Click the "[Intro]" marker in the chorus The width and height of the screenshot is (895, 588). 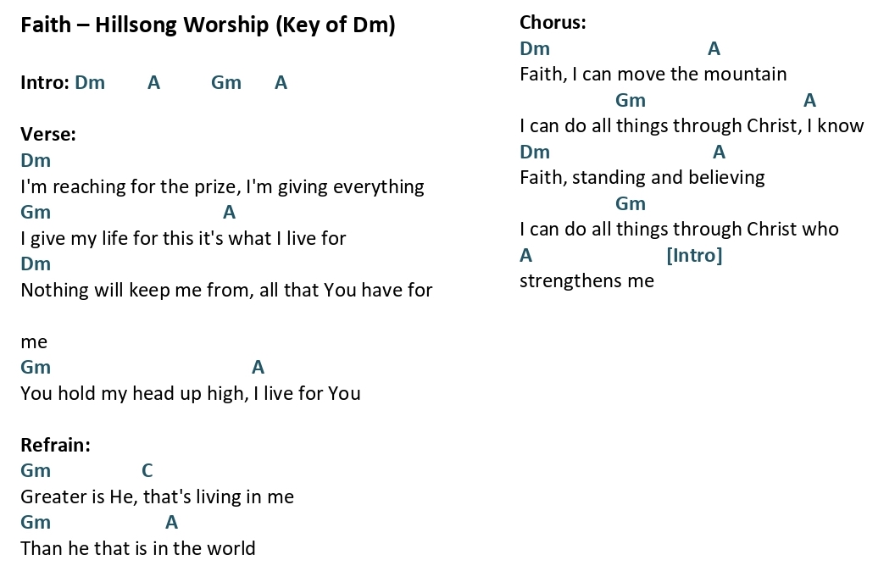694,255
